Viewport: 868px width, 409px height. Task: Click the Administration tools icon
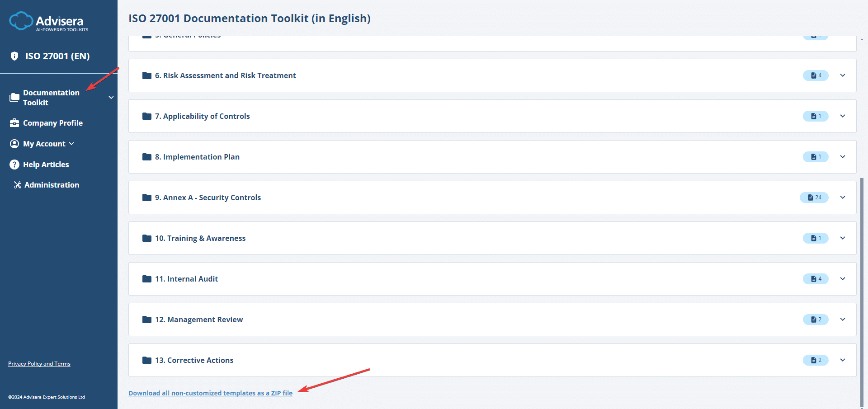coord(18,185)
